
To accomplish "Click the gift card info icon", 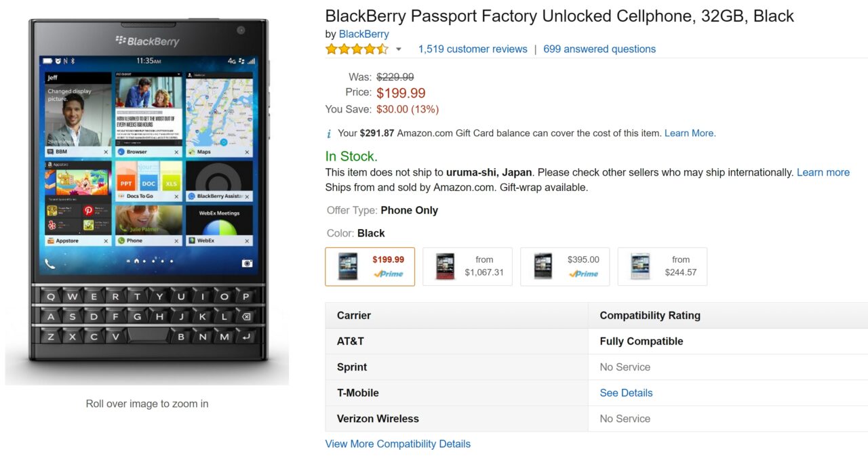I will click(x=329, y=133).
